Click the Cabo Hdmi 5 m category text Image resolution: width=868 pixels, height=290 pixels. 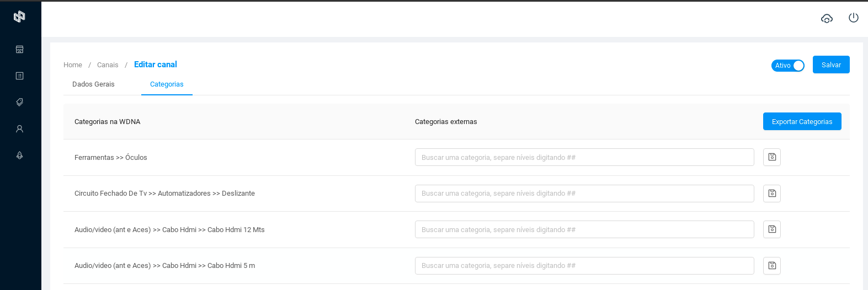pos(164,266)
